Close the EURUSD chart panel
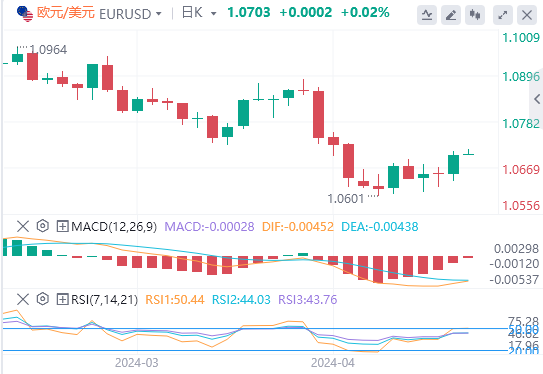Screen dimensions: 543x374 pyautogui.click(x=527, y=15)
